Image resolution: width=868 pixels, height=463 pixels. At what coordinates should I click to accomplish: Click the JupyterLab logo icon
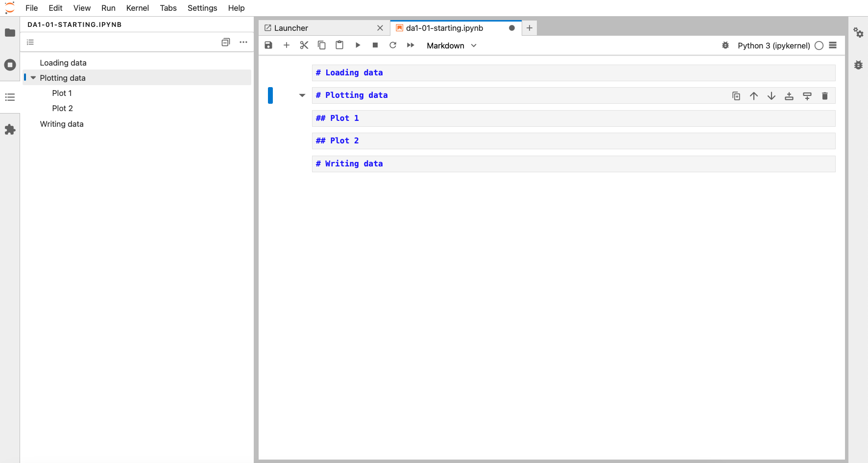point(10,8)
